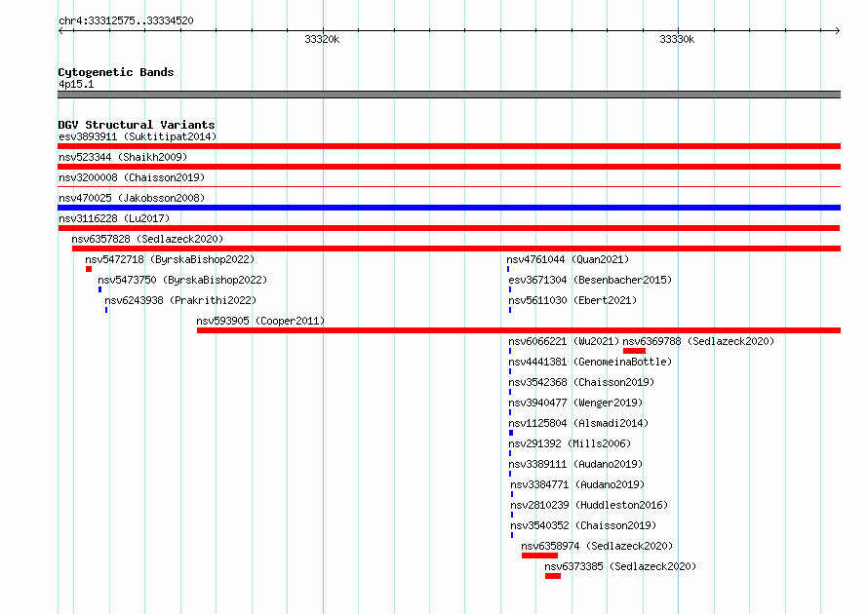Click the red bar under nsv6369788
Viewport: 868px width, 614px height.
(x=634, y=351)
